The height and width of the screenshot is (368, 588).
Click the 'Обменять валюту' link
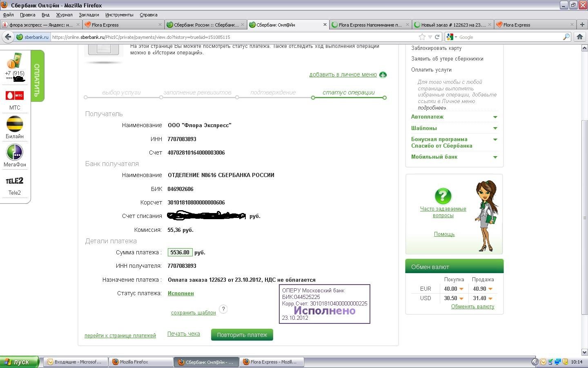472,307
